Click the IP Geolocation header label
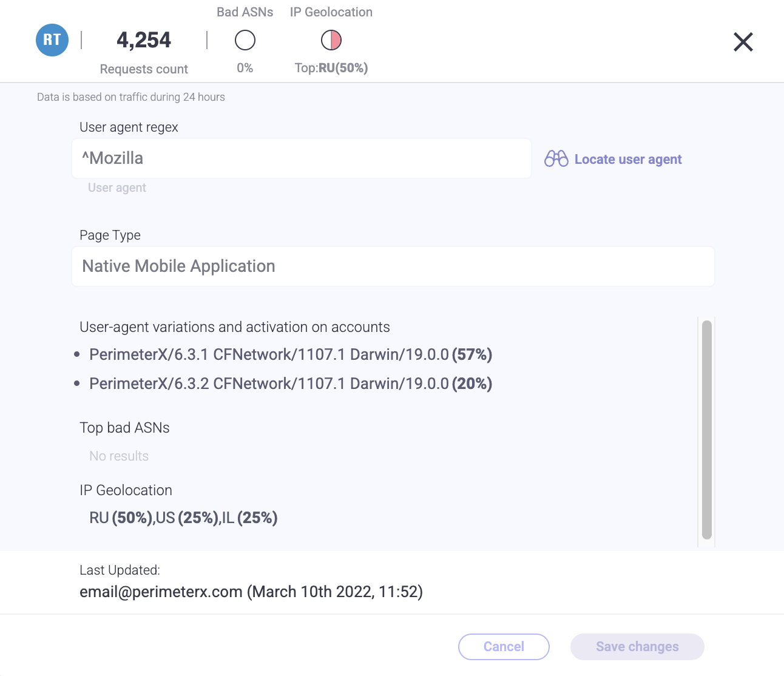784x676 pixels. point(331,12)
